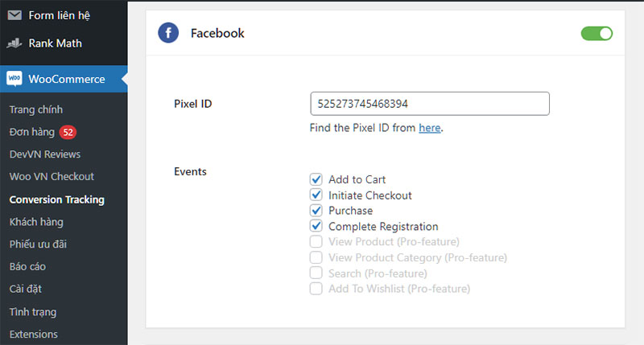The width and height of the screenshot is (644, 345).
Task: Click the orders count badge 52
Action: click(x=68, y=132)
